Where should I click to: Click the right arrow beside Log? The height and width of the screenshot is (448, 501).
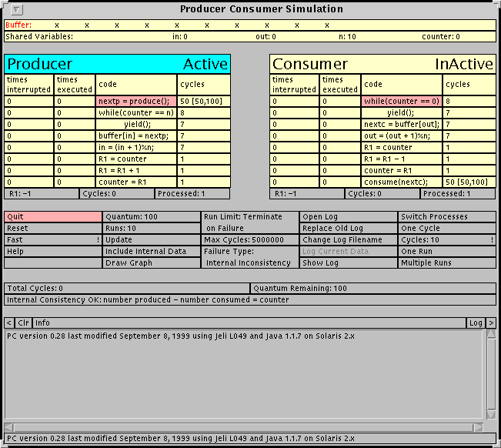(x=491, y=323)
